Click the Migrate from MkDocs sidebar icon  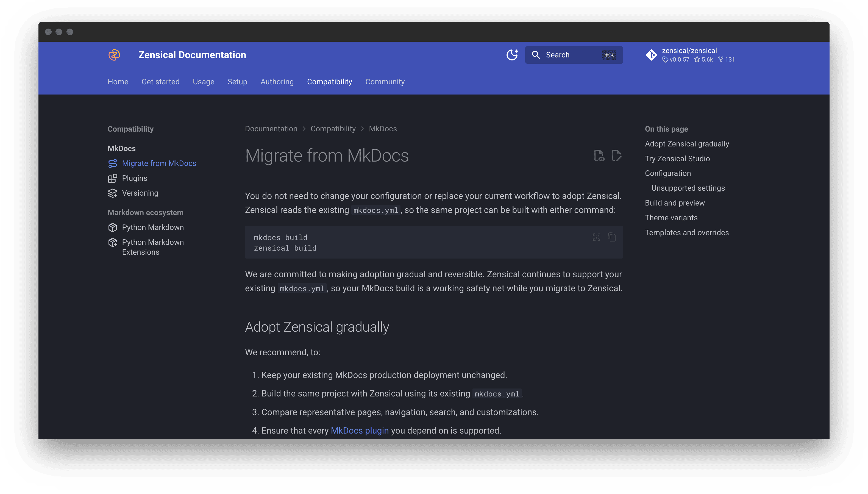click(x=112, y=163)
